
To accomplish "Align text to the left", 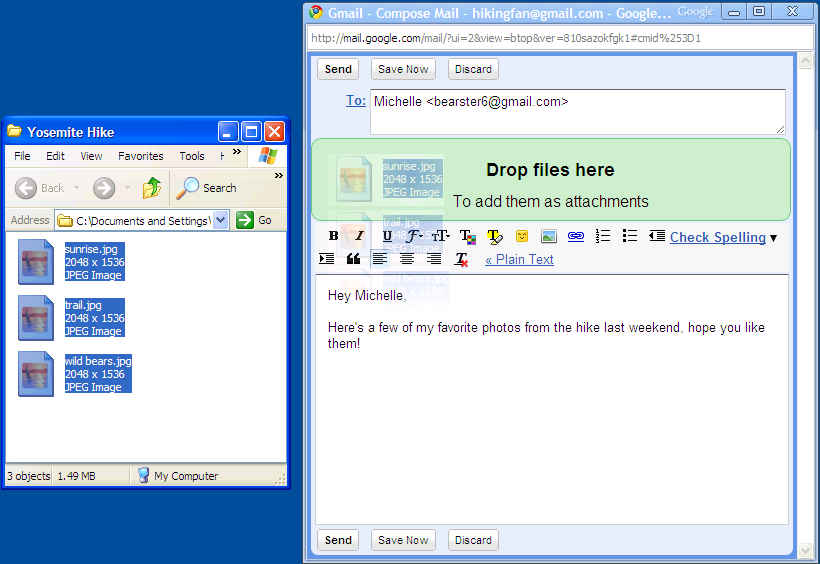I will pos(380,258).
